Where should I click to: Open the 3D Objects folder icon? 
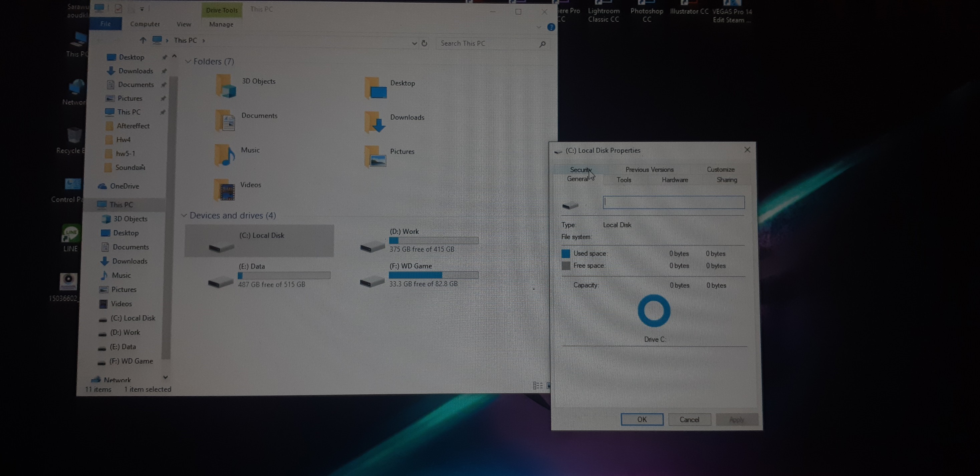226,86
